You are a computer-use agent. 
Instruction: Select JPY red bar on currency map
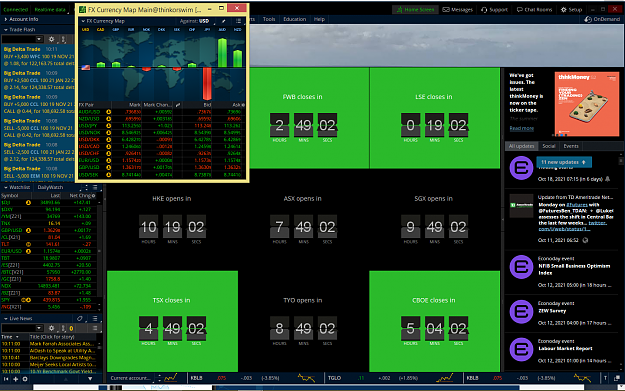pos(207,84)
